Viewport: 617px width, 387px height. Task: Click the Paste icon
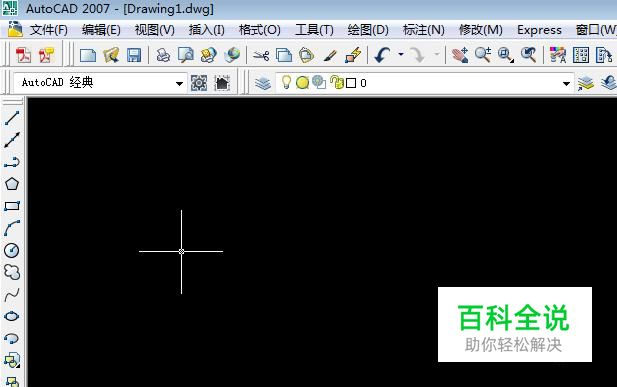(307, 55)
